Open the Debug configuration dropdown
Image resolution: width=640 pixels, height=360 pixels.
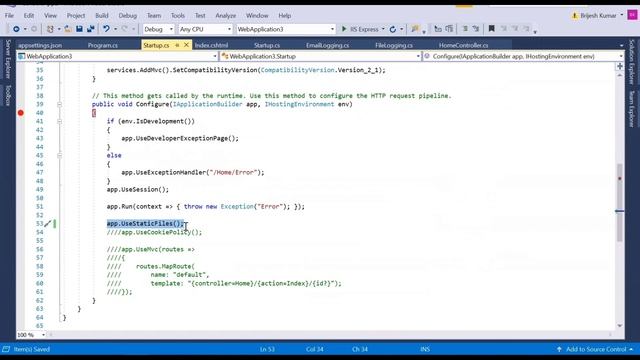pos(159,29)
